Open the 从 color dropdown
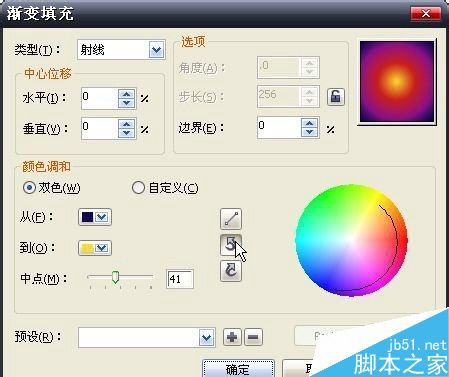Viewport: 449px width, 377px height. (x=102, y=217)
